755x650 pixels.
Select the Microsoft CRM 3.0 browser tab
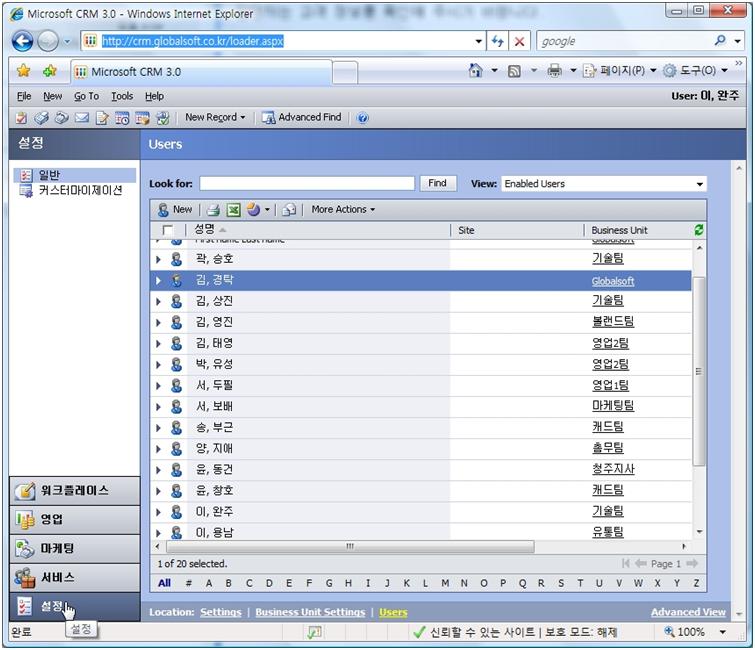(201, 72)
